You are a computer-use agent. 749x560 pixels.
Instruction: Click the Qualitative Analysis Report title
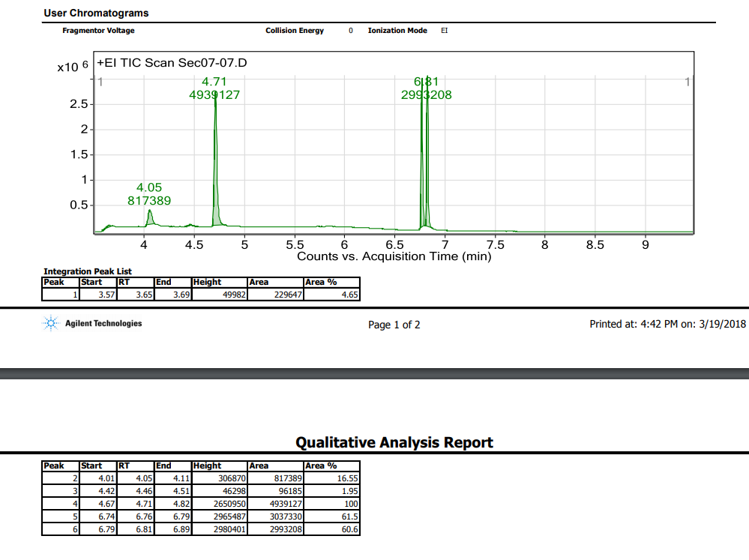(394, 442)
